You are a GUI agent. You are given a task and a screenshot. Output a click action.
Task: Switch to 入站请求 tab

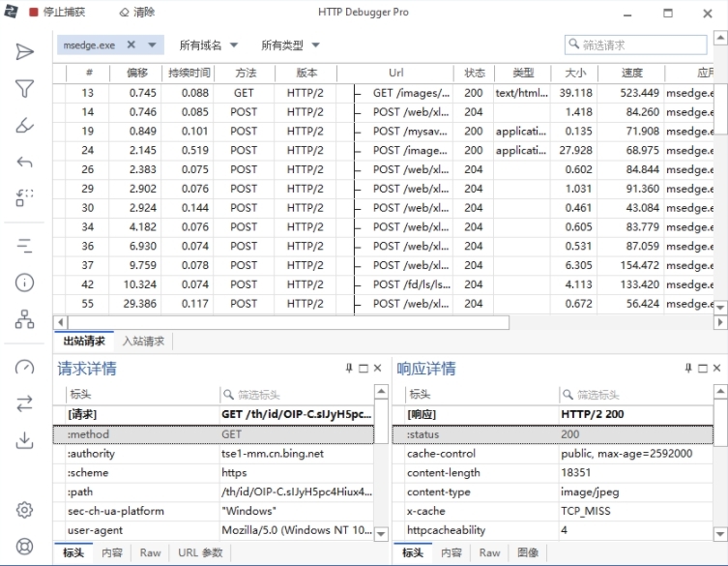pos(143,342)
